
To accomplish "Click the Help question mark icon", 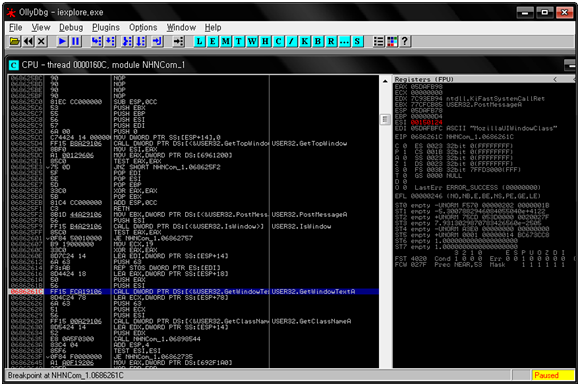I will click(405, 41).
